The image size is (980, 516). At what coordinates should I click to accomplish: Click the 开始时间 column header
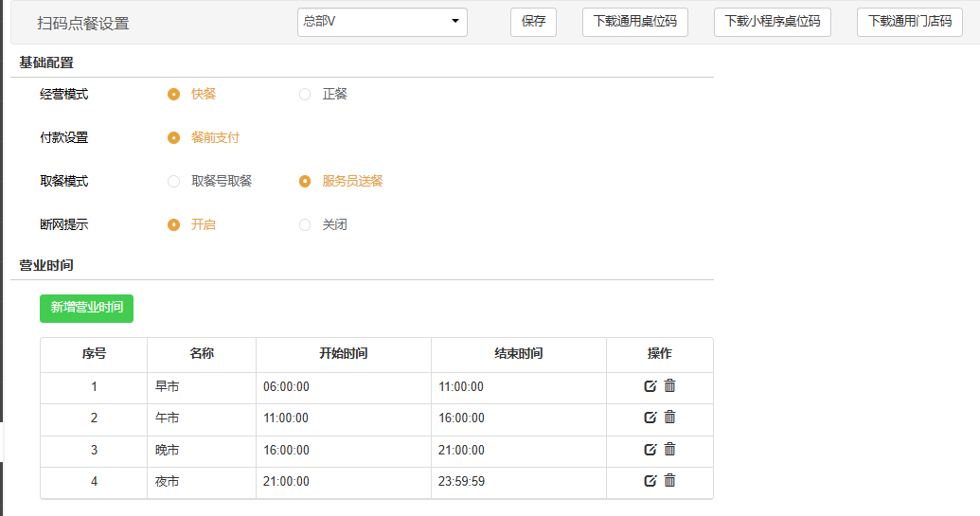click(343, 354)
